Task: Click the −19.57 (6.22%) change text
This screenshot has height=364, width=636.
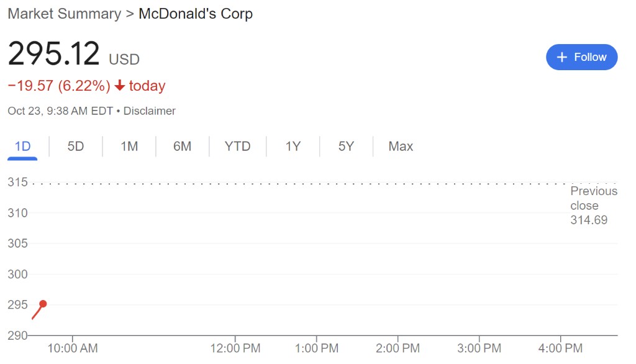Action: click(x=59, y=86)
